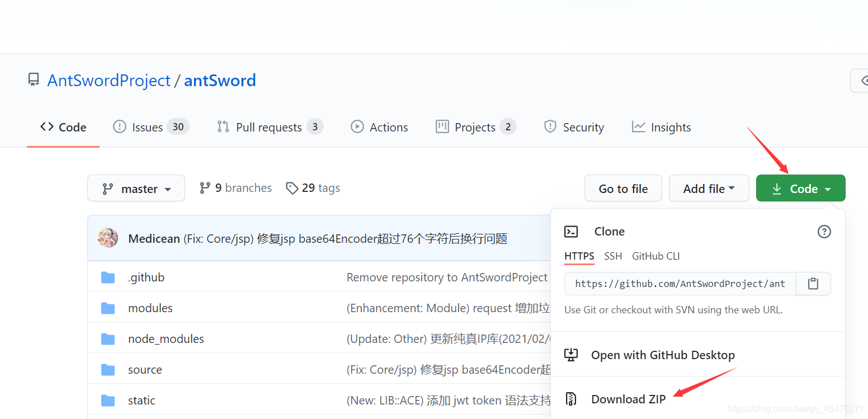The width and height of the screenshot is (868, 419).
Task: Open the Projects tab
Action: point(475,127)
